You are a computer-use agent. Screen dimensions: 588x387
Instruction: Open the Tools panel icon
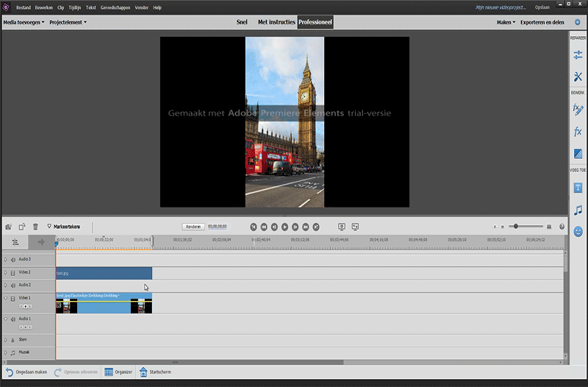[578, 77]
